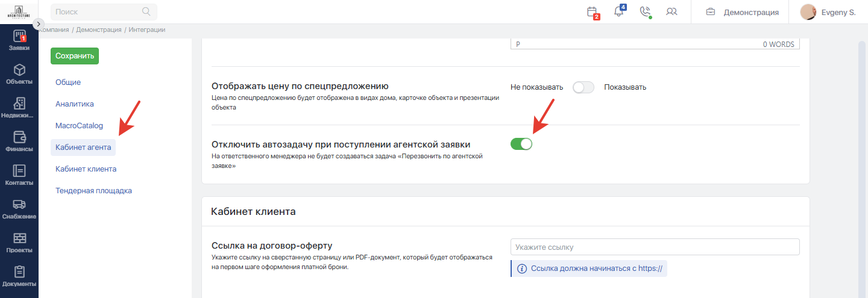This screenshot has width=868, height=298.
Task: Open the users group icon
Action: (671, 12)
